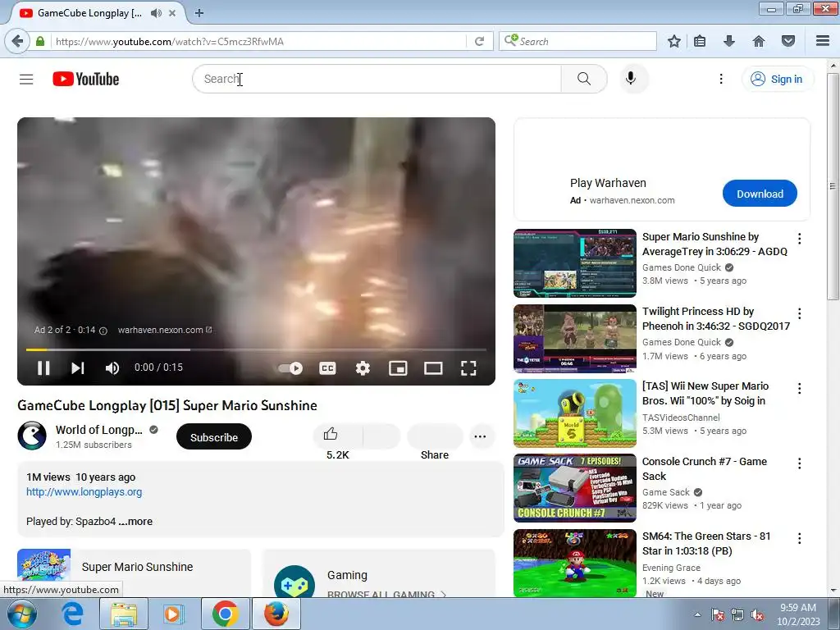
Task: Download Warhaven from the ad
Action: coord(760,194)
